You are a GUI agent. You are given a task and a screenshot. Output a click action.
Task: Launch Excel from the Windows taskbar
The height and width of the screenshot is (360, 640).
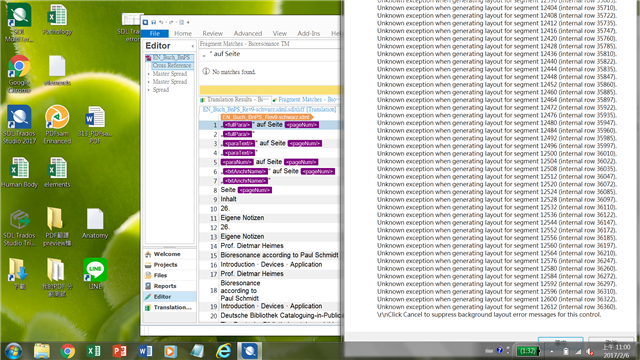(93, 351)
